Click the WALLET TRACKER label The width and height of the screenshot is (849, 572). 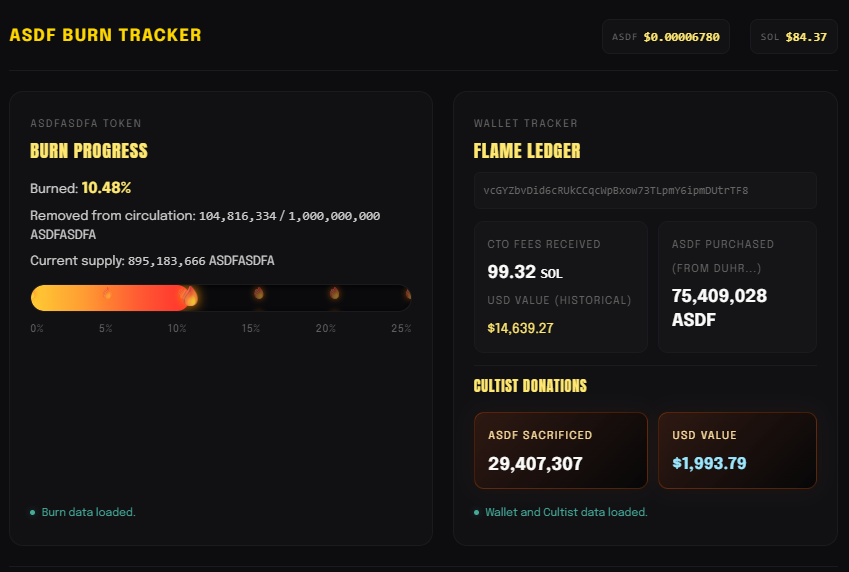[x=525, y=124]
